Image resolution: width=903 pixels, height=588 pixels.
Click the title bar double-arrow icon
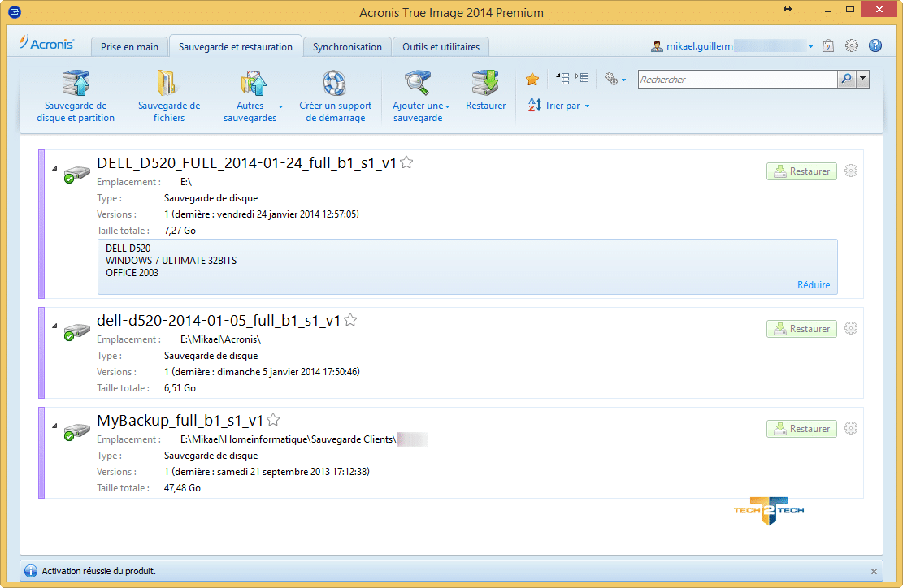click(x=788, y=9)
